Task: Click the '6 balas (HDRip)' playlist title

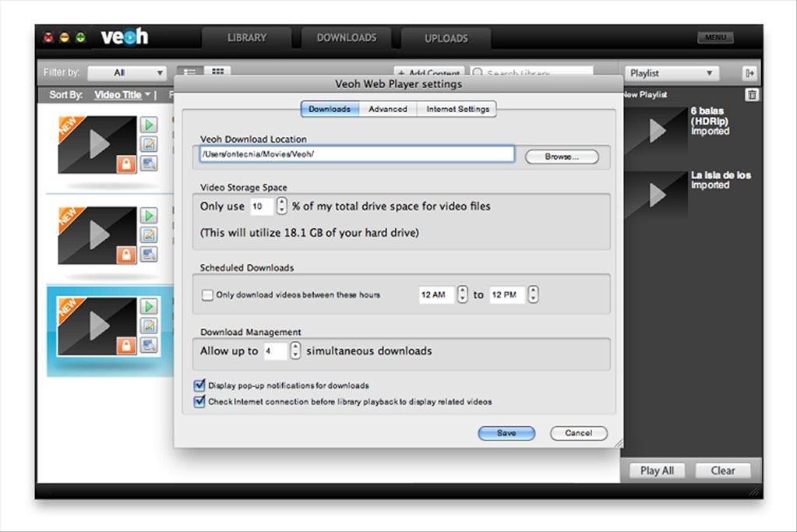Action: (710, 116)
